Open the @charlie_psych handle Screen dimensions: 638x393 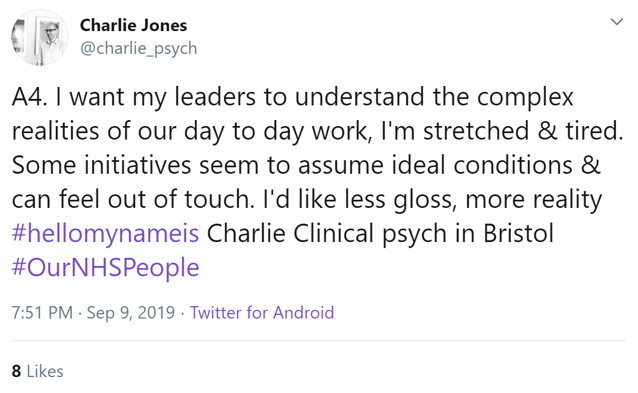pos(138,48)
